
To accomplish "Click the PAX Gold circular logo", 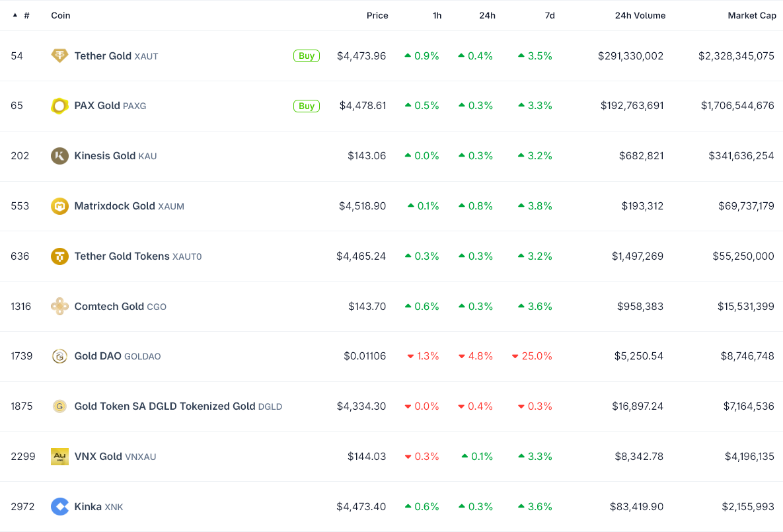I will click(x=59, y=106).
